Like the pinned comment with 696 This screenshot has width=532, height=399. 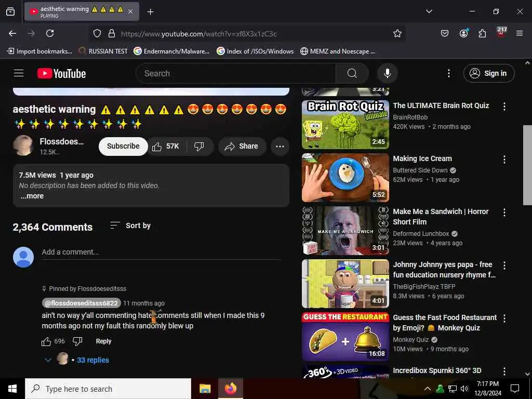click(46, 341)
